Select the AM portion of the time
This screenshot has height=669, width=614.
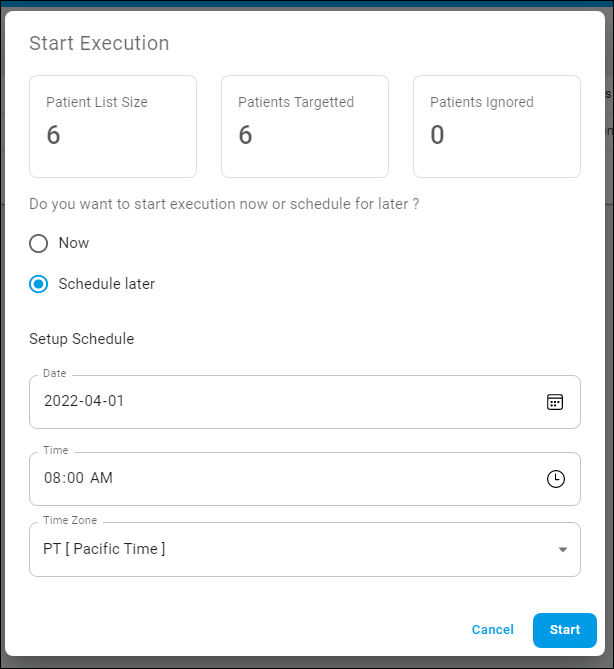(x=101, y=478)
